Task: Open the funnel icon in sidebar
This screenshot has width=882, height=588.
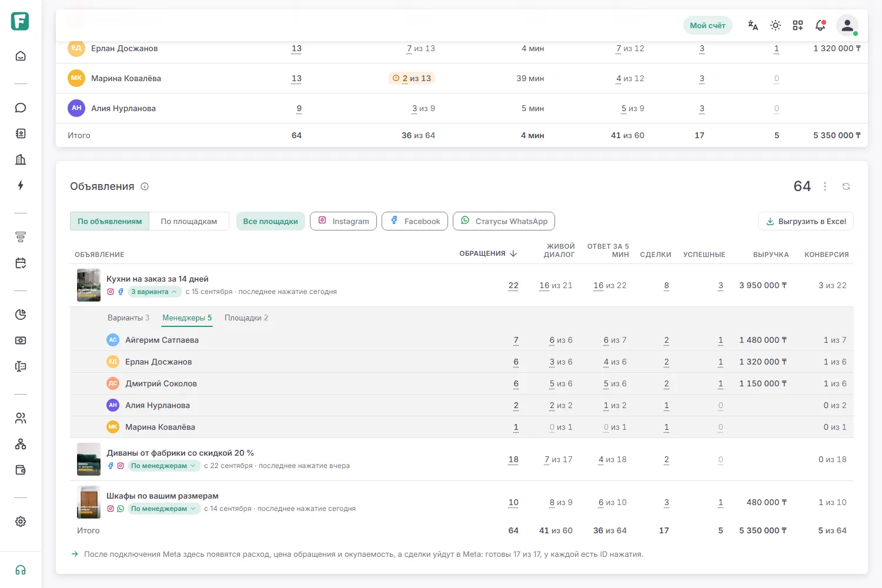Action: pyautogui.click(x=21, y=237)
